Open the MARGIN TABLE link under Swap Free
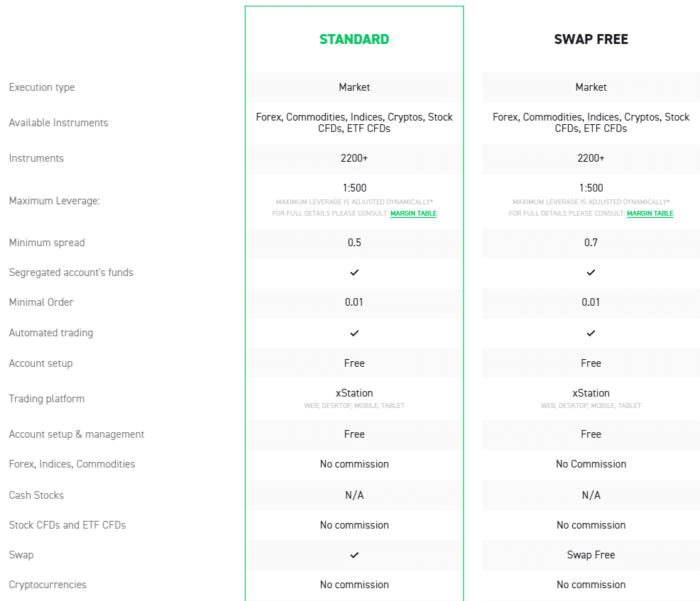The width and height of the screenshot is (700, 601). click(x=650, y=214)
